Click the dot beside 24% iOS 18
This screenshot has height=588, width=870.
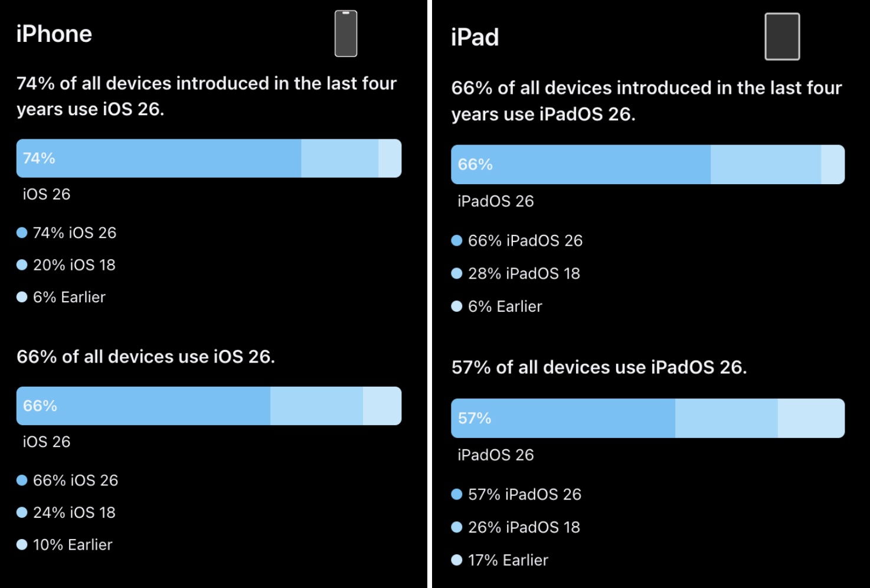[x=22, y=512]
